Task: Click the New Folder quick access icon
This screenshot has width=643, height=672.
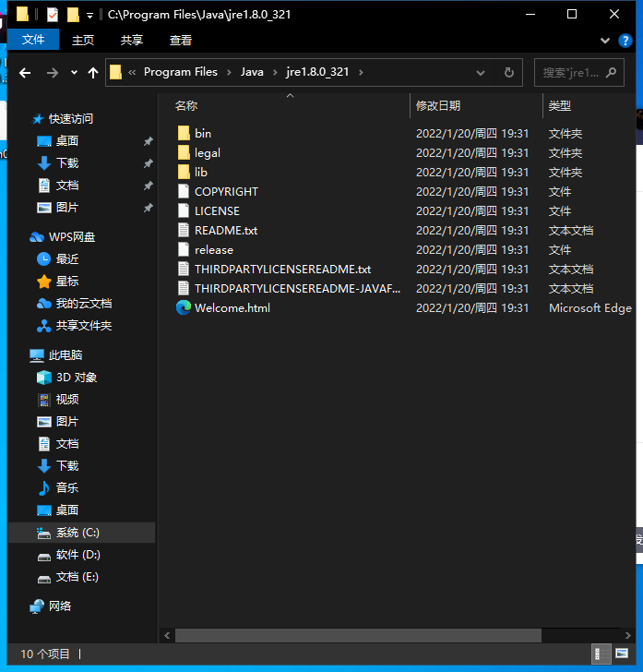Action: tap(73, 15)
